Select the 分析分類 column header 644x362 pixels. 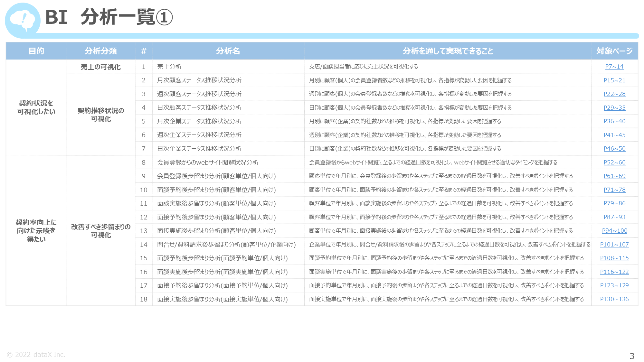101,51
